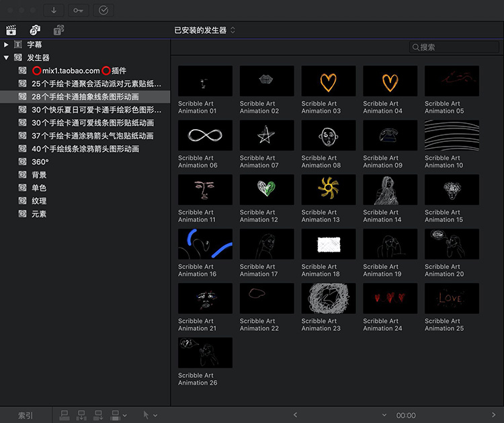Click the connect clip to storyline button
Screen dimensions: 504x423
65,415
